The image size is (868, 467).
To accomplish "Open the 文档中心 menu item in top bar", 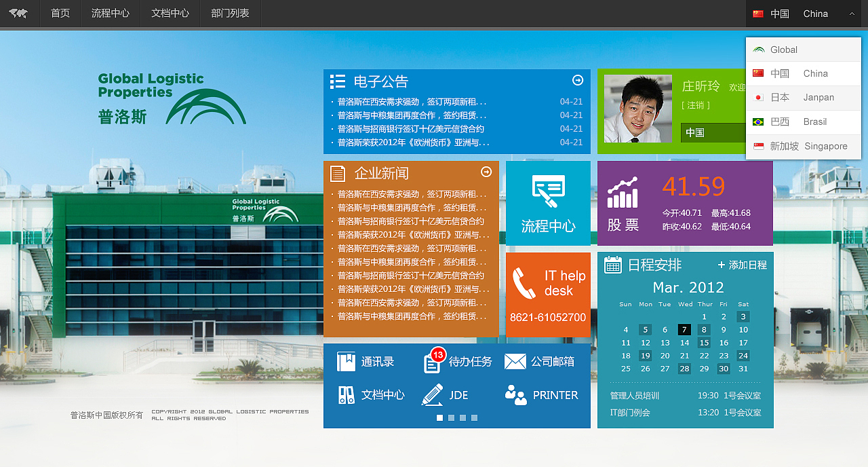I will point(170,14).
